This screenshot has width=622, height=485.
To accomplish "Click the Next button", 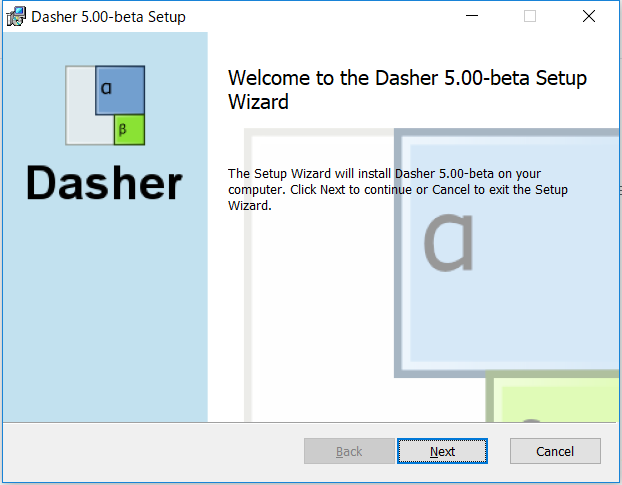I will pyautogui.click(x=442, y=451).
